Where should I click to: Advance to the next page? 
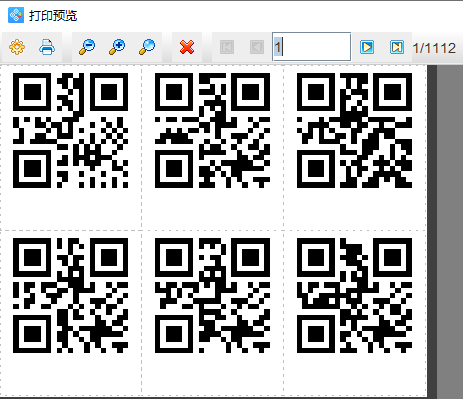tap(367, 47)
